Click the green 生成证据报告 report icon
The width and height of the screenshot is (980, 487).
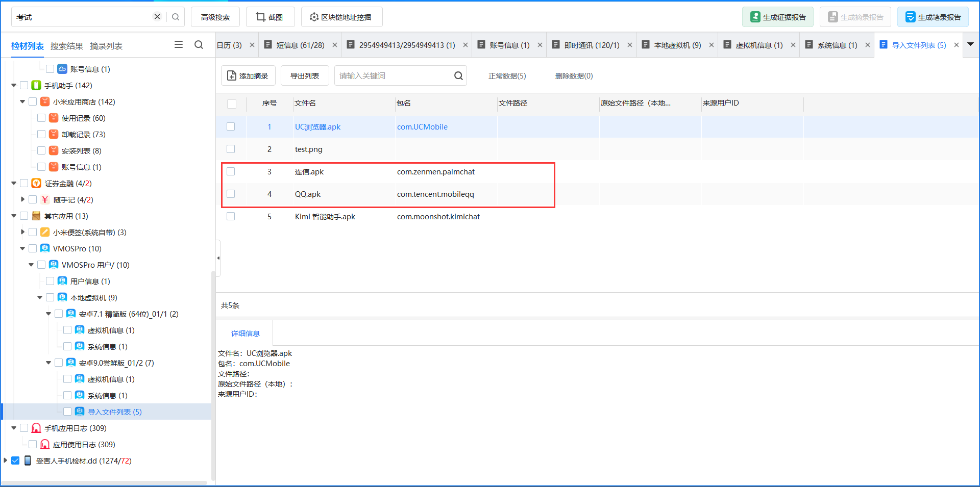pos(755,16)
